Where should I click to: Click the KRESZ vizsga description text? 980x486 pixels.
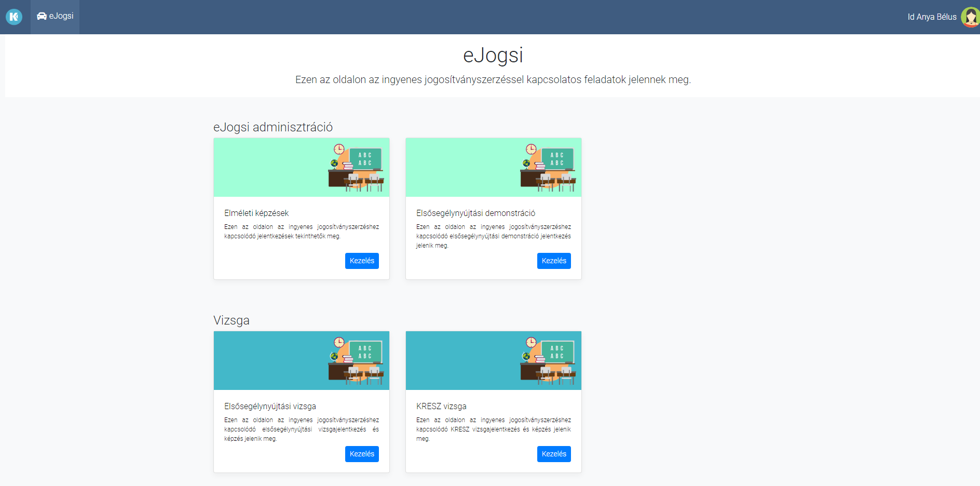coord(494,429)
